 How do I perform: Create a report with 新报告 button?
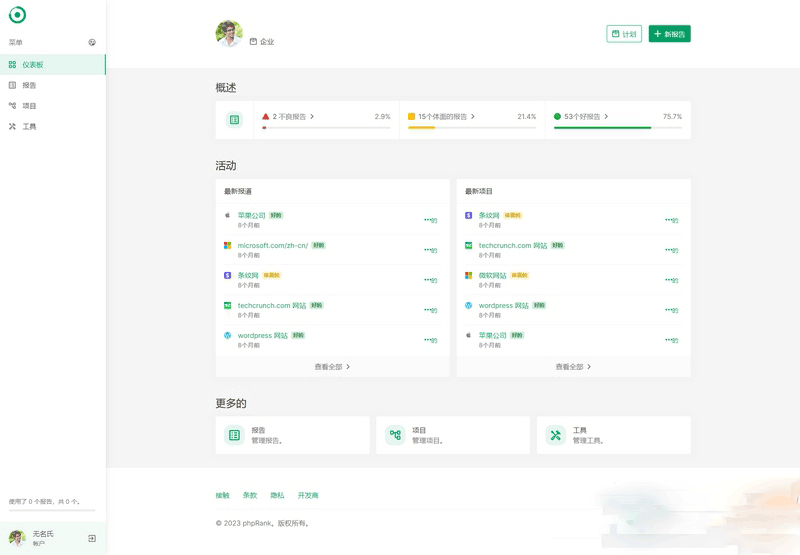(669, 34)
